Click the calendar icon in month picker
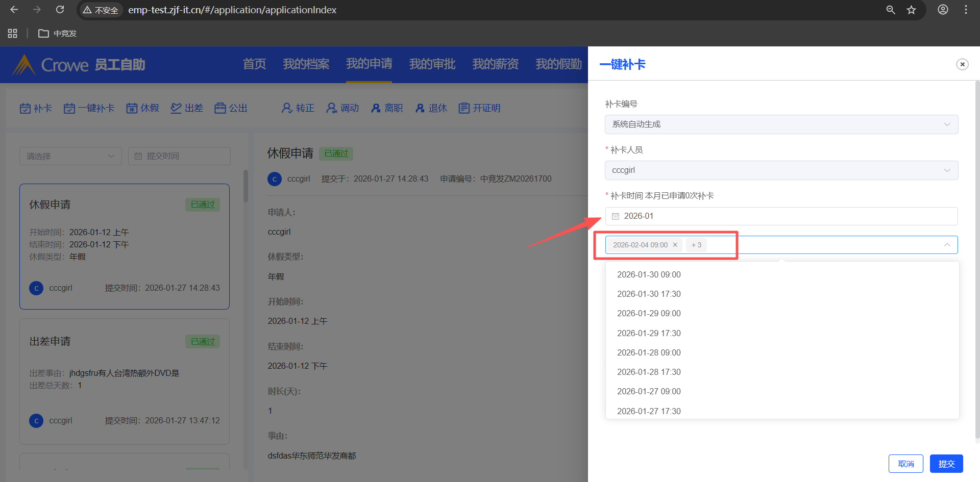This screenshot has width=980, height=482. pyautogui.click(x=616, y=216)
